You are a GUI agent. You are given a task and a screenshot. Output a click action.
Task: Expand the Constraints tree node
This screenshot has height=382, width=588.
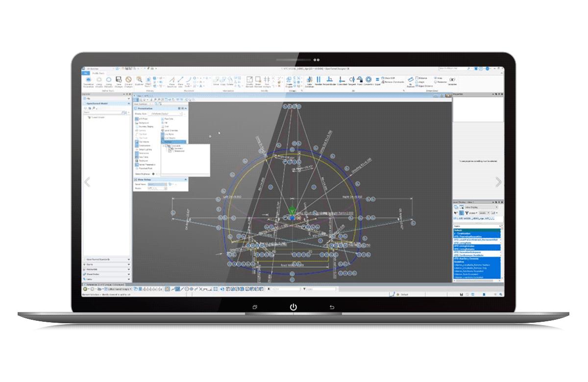[164, 145]
